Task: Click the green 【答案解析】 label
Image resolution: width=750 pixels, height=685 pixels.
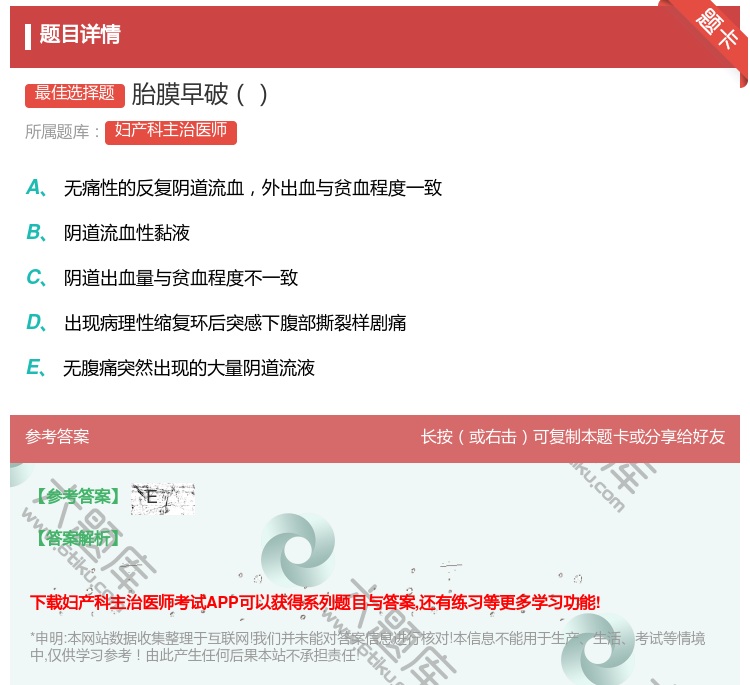Action: (78, 538)
